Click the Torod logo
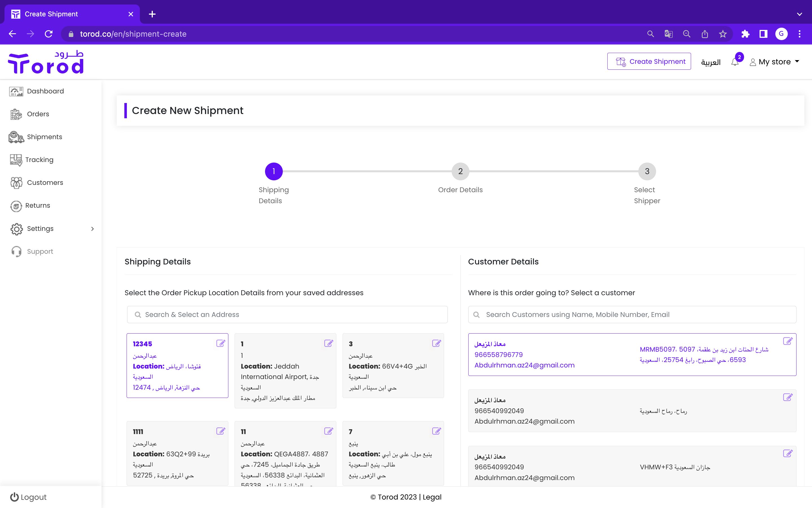 (46, 62)
